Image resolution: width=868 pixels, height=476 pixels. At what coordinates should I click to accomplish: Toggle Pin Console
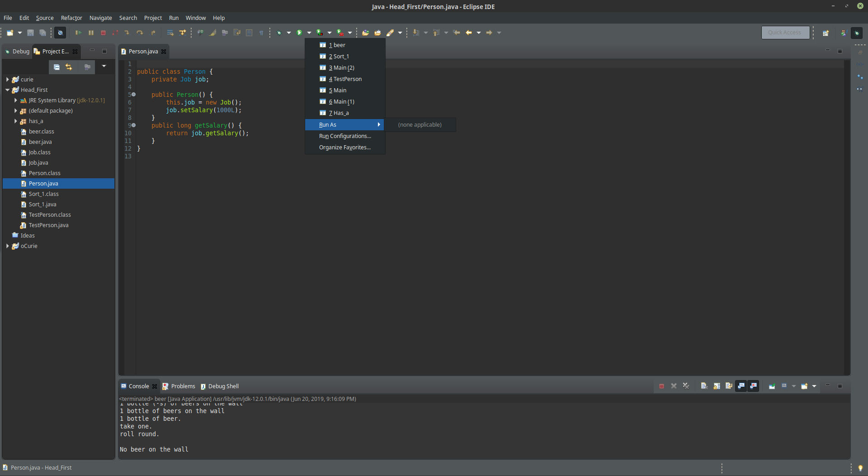point(772,386)
